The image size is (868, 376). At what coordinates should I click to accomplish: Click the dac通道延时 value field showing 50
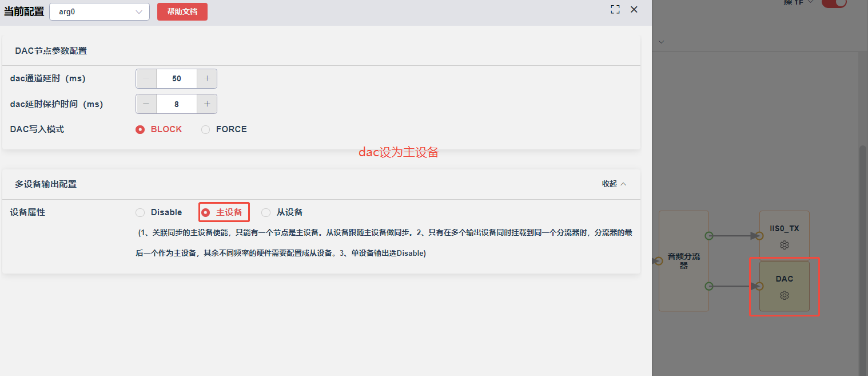[x=177, y=78]
